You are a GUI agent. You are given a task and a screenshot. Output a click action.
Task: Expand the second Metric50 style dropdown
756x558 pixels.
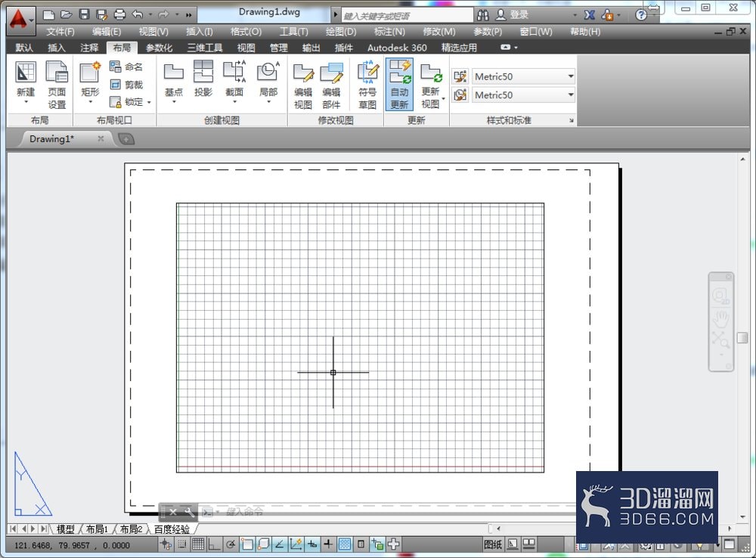(x=570, y=95)
